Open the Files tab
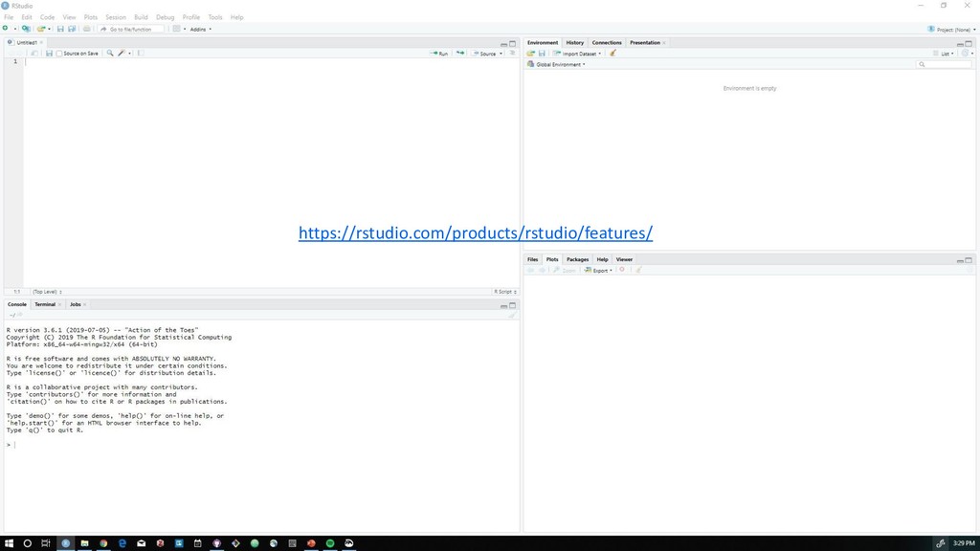This screenshot has height=551, width=980. point(532,259)
